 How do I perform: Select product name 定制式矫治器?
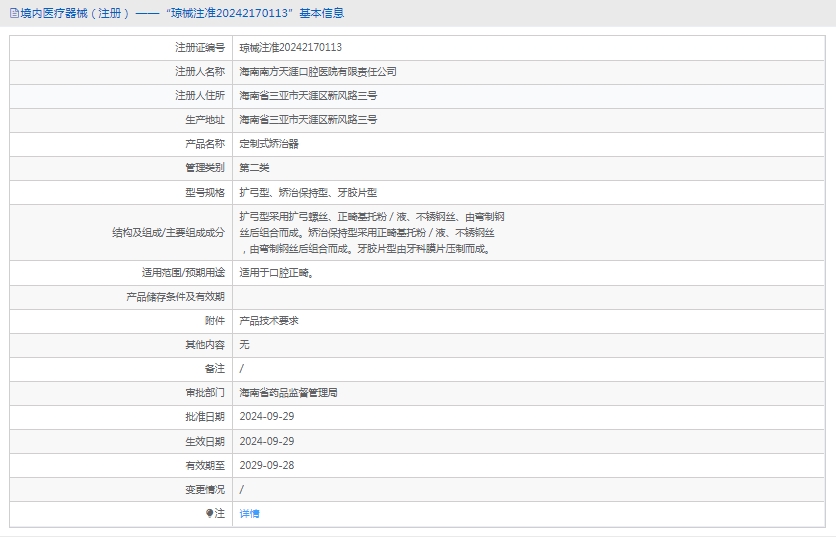pos(269,144)
